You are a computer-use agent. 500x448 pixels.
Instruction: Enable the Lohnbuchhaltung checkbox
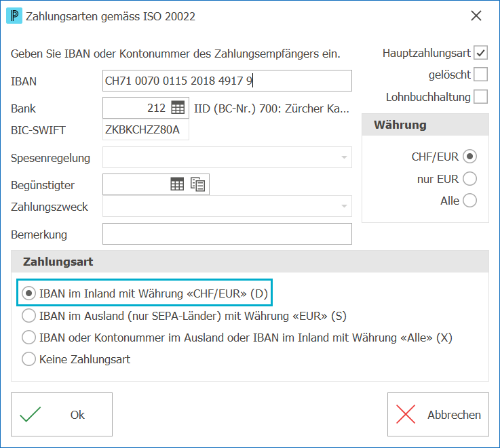(480, 96)
